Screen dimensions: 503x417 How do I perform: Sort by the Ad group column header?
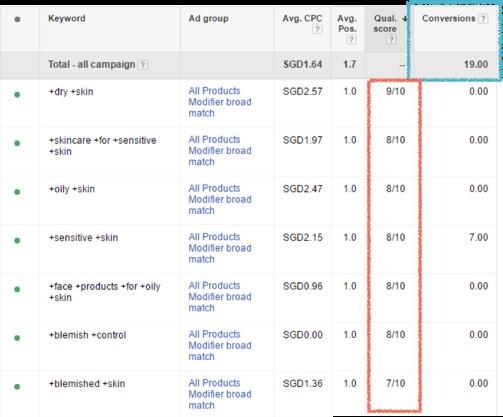(x=208, y=18)
